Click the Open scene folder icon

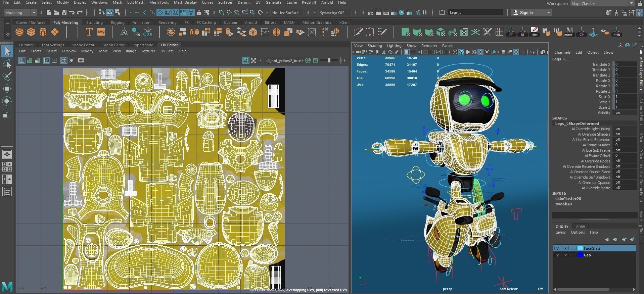pos(56,13)
